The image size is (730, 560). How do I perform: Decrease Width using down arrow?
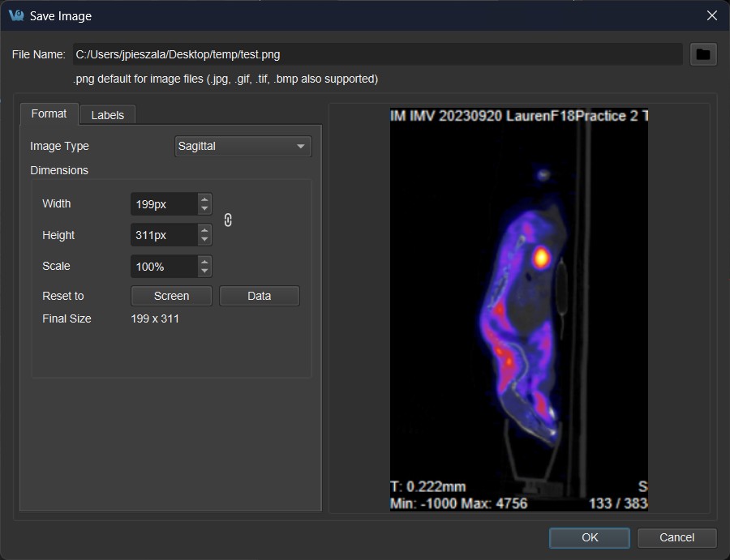(x=205, y=209)
